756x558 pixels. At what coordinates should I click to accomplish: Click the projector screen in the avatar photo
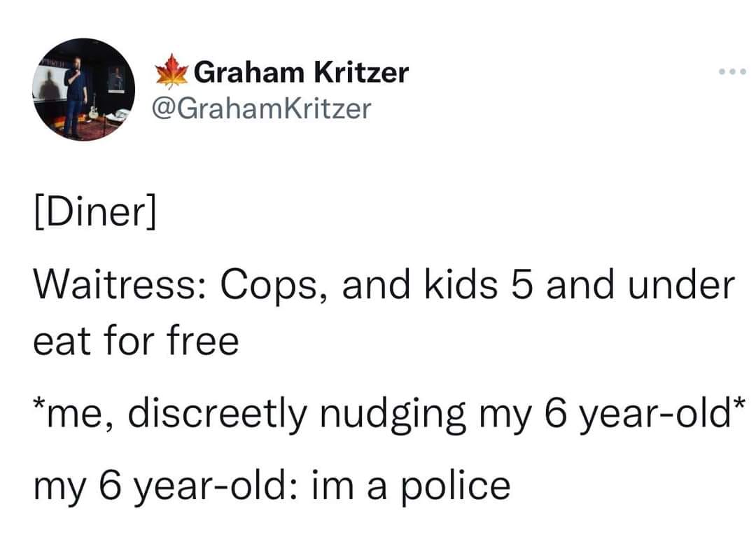point(50,82)
